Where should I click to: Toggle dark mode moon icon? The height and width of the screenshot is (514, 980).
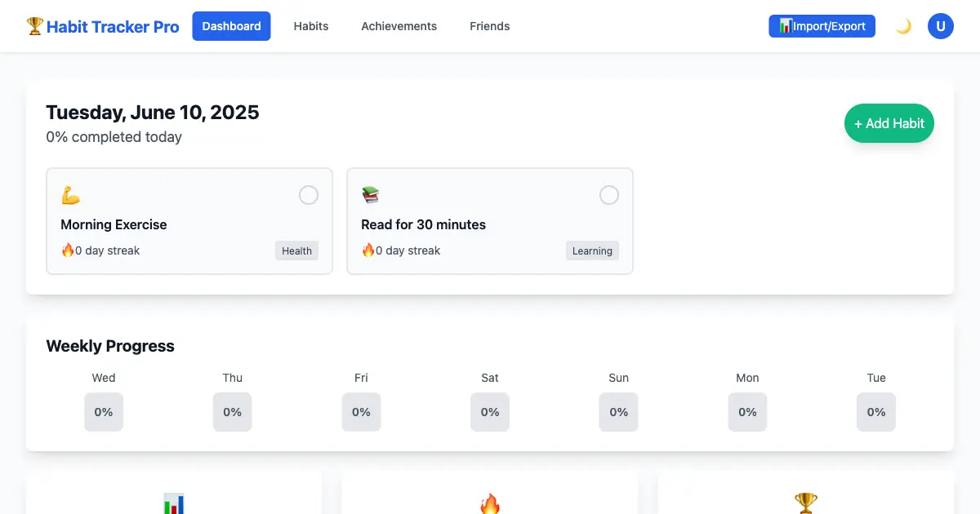tap(903, 26)
